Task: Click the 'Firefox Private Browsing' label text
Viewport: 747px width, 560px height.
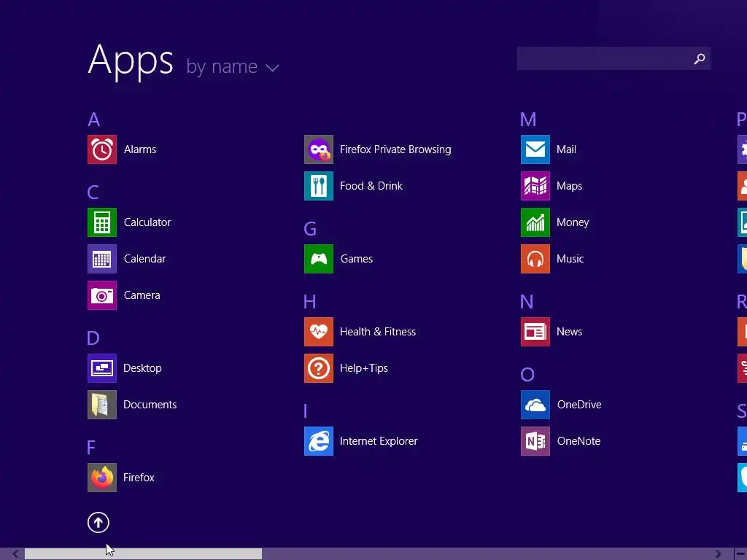Action: 395,149
